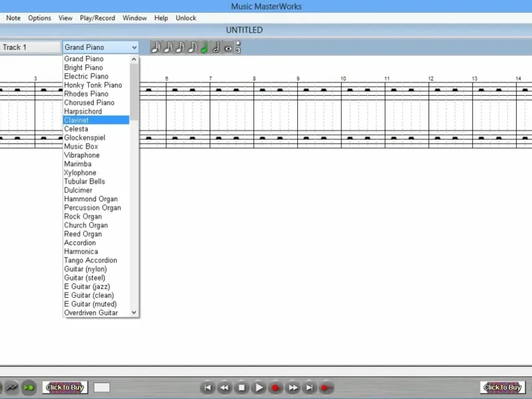Viewport: 532px width, 399px height.
Task: Click the instrument list scrollbar thumb
Action: tap(134, 92)
